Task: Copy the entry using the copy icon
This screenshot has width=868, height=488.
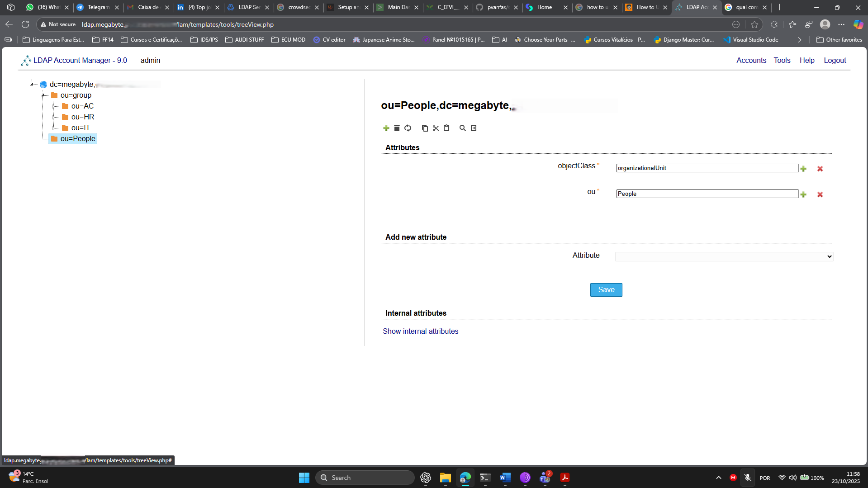Action: pyautogui.click(x=425, y=128)
